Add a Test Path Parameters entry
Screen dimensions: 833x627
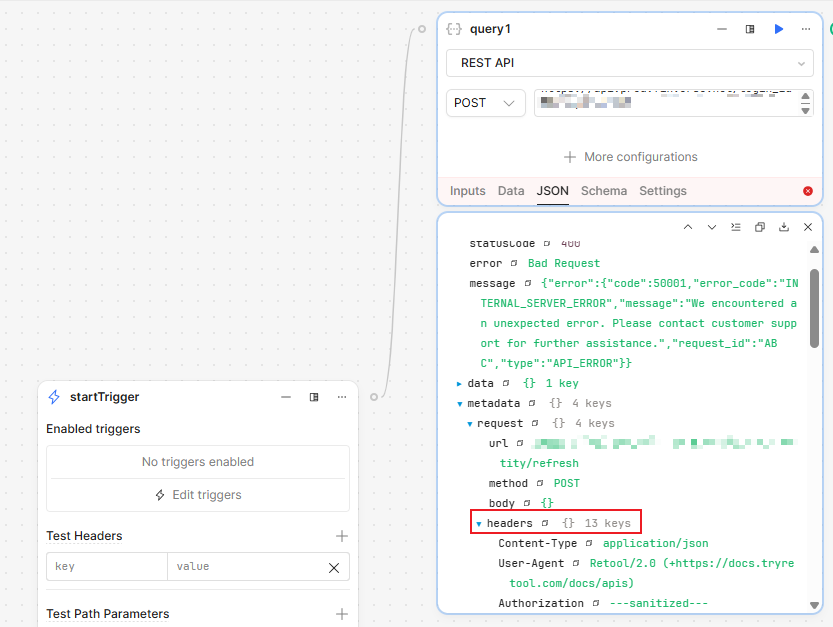pyautogui.click(x=341, y=614)
